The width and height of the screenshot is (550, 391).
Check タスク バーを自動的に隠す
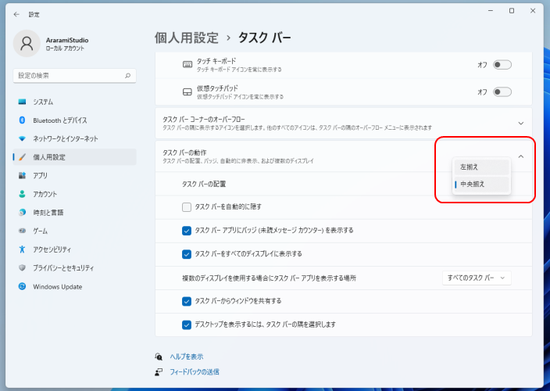[x=187, y=207]
